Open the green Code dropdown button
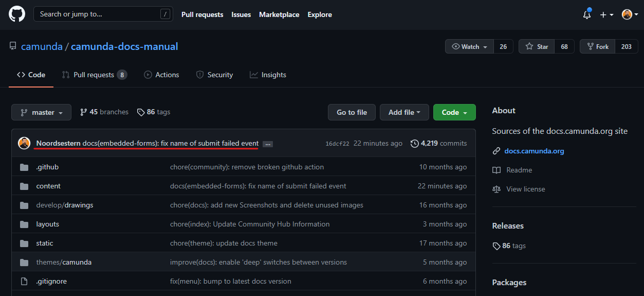Image resolution: width=644 pixels, height=296 pixels. pos(454,112)
